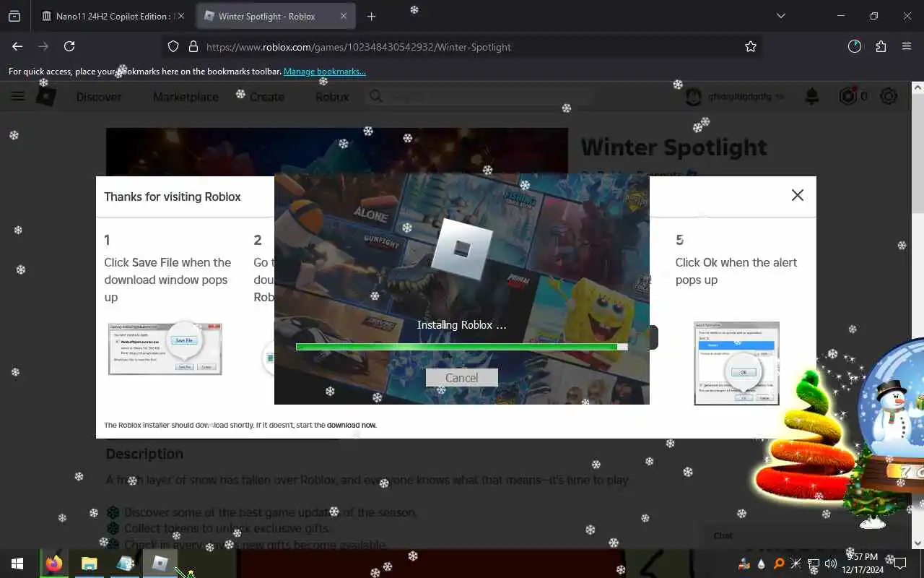Open the clock showing 12/17/2024

coord(862,563)
